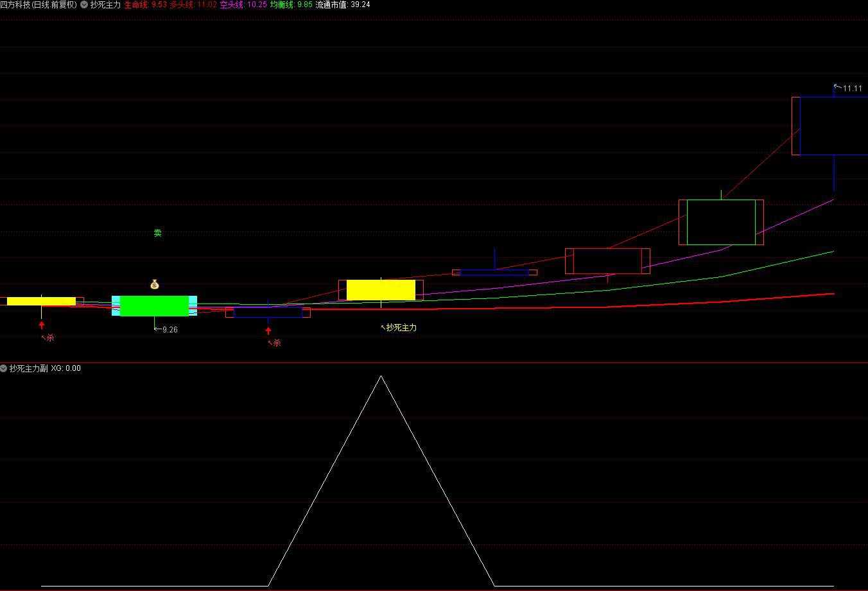Click the stock title 四方科技(日线 前复权)
The image size is (868, 591).
pyautogui.click(x=39, y=4)
